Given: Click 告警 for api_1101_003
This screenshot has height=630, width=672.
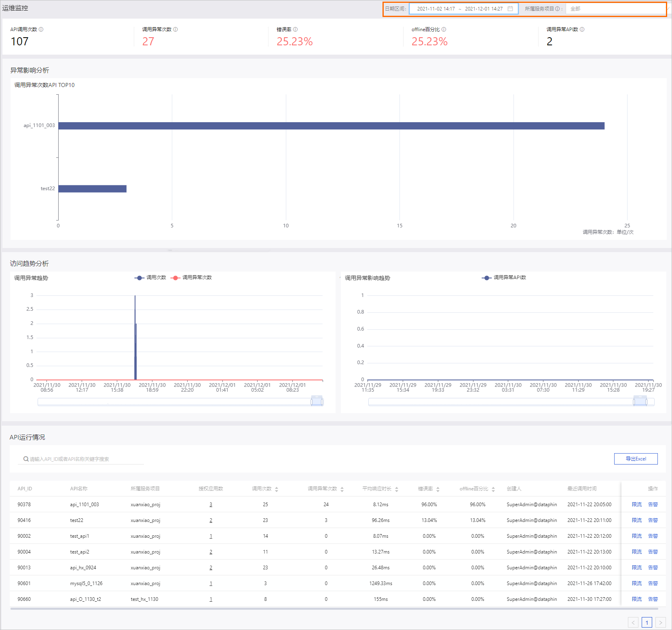Looking at the screenshot, I should tap(653, 505).
